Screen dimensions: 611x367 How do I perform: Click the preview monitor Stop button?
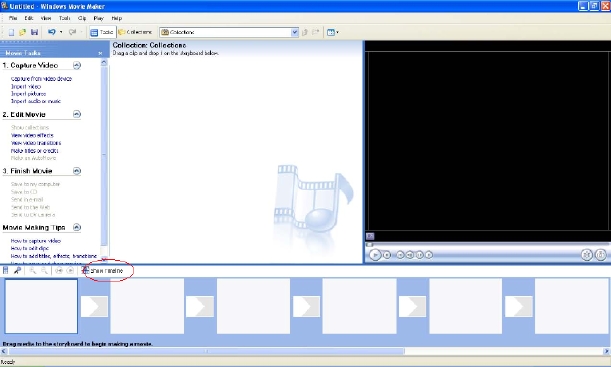(387, 255)
